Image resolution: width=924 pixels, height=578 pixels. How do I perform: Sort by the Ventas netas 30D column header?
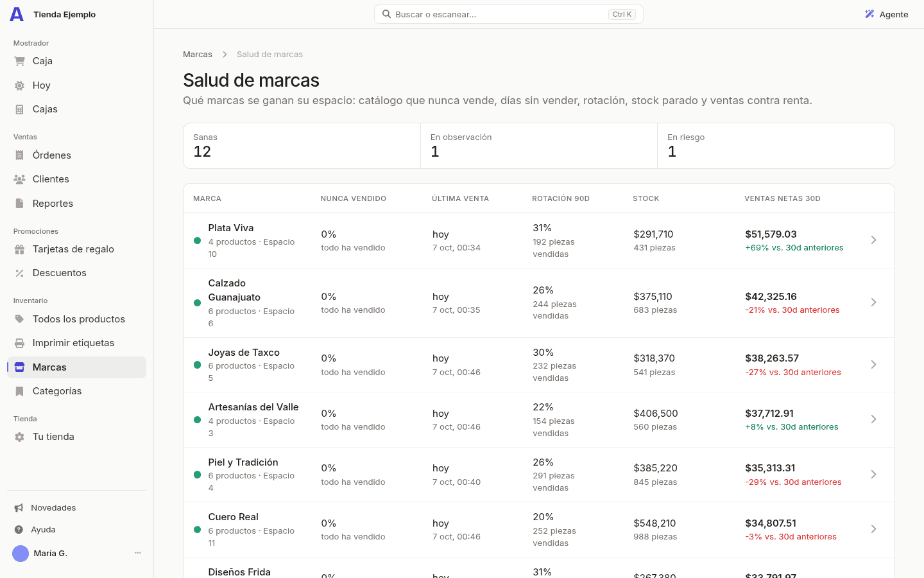782,199
